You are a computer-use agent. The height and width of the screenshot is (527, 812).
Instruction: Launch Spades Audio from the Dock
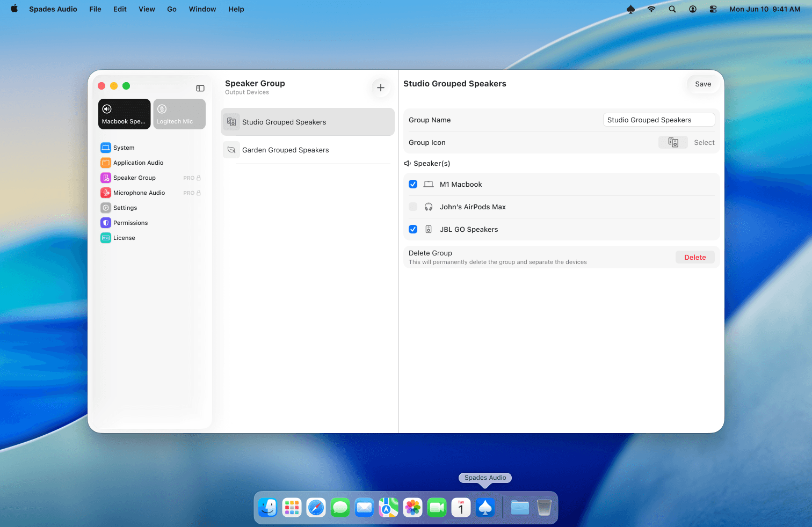tap(485, 507)
